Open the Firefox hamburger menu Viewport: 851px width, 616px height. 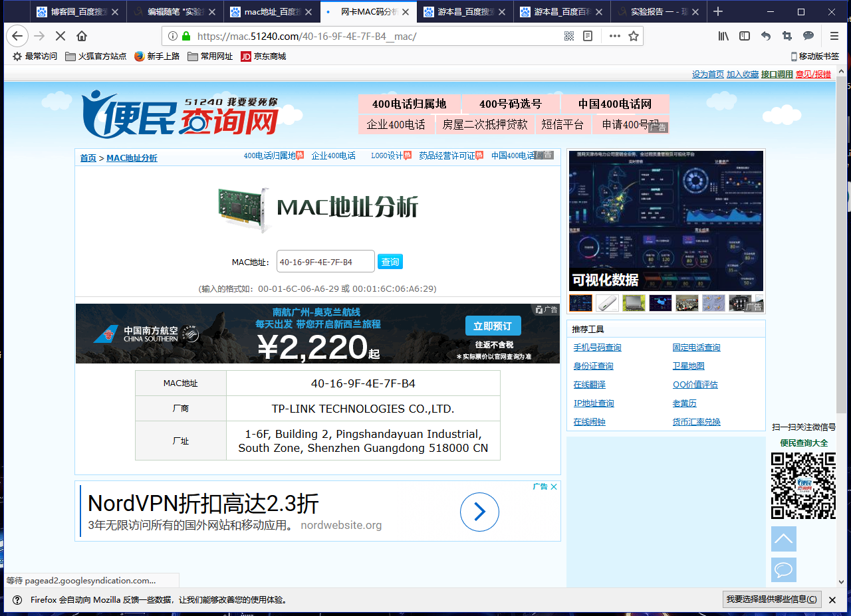coord(834,36)
